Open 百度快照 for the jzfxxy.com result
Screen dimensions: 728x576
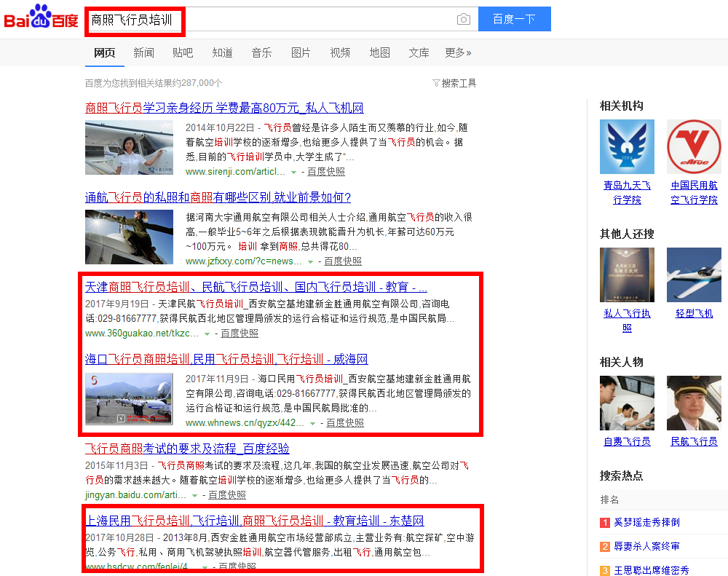pyautogui.click(x=343, y=261)
